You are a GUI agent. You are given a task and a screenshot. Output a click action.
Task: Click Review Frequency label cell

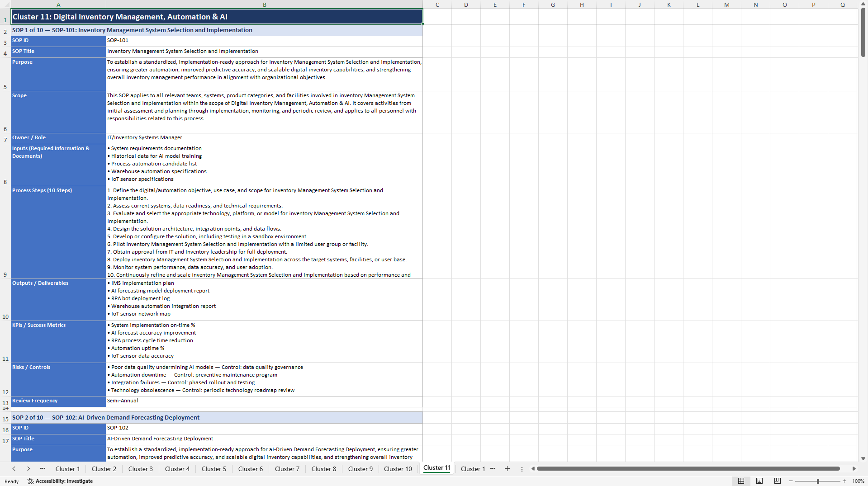pos(58,401)
